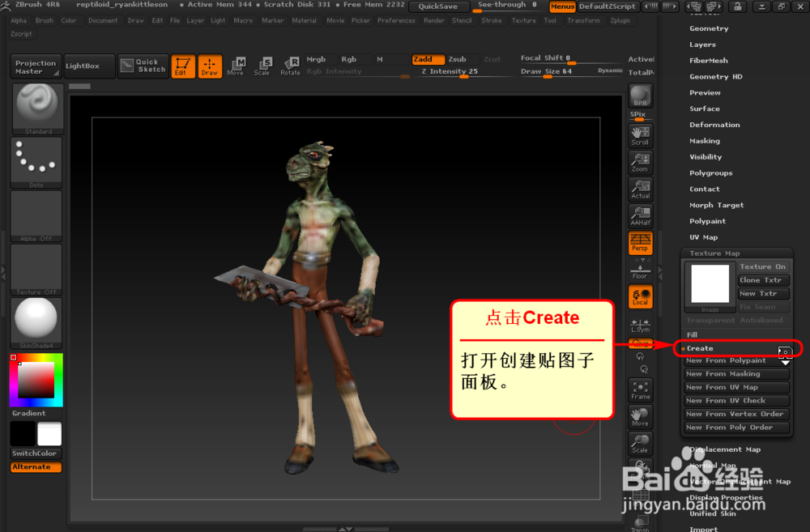
Task: Open the Preferences menu
Action: coord(396,21)
